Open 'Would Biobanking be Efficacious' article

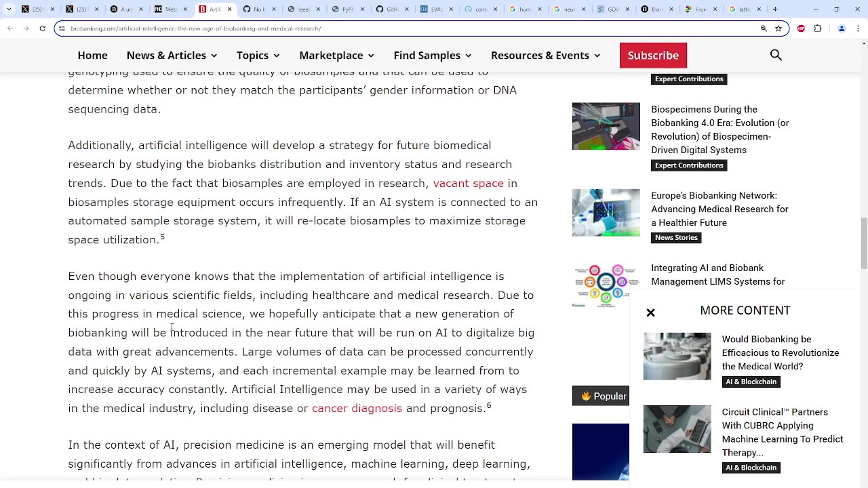[781, 352]
